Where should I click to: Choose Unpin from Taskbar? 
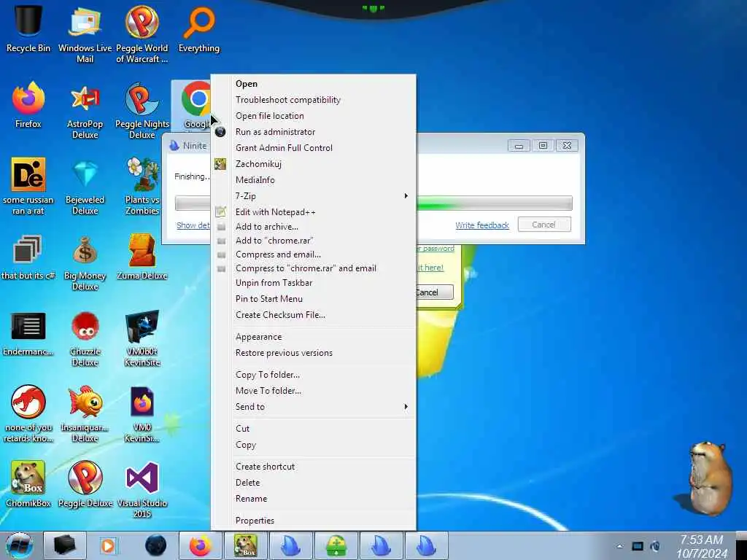click(314, 283)
